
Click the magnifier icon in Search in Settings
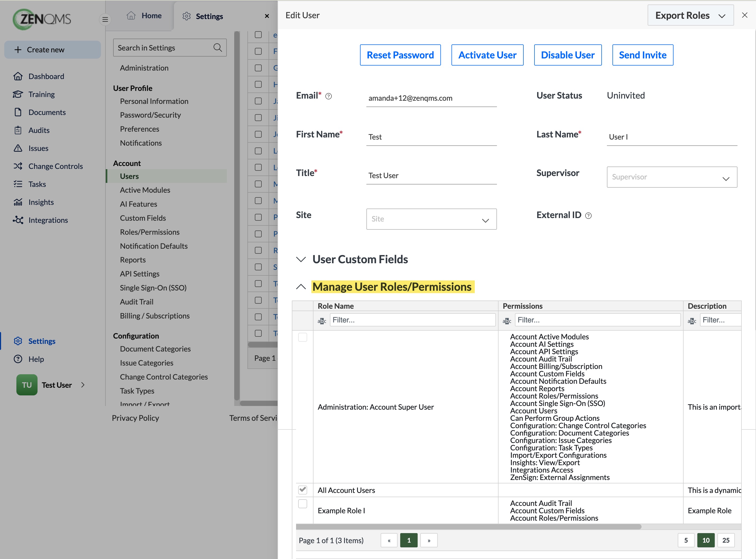pyautogui.click(x=218, y=48)
